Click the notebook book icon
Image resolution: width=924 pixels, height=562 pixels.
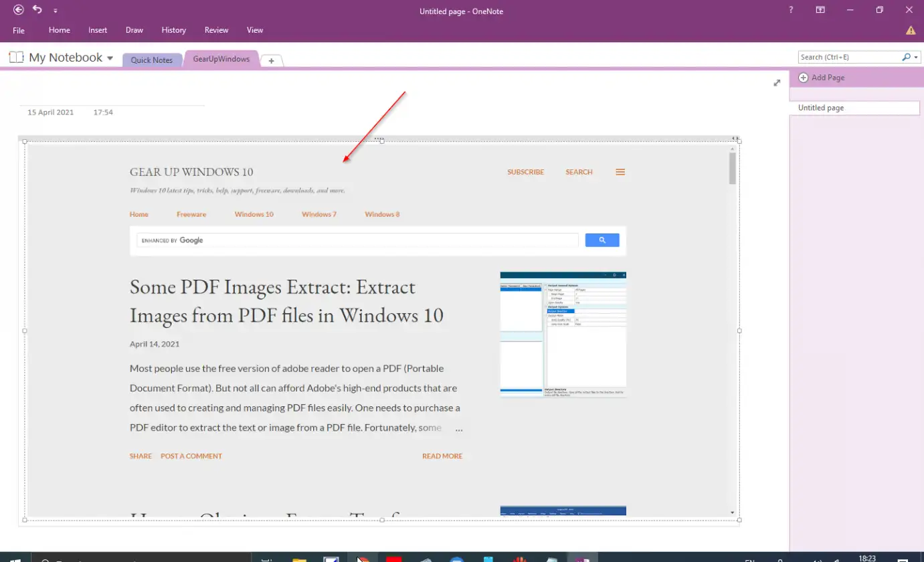tap(16, 58)
